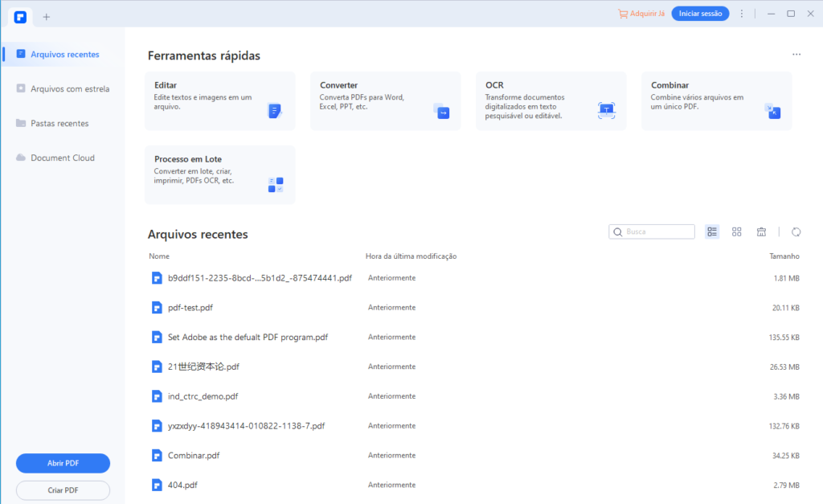Open the Editar quick tool card
The image size is (823, 504).
click(219, 100)
